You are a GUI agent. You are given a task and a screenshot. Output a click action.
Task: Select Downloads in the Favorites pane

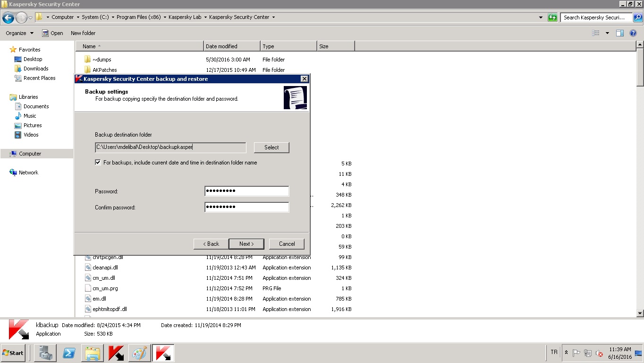(36, 69)
